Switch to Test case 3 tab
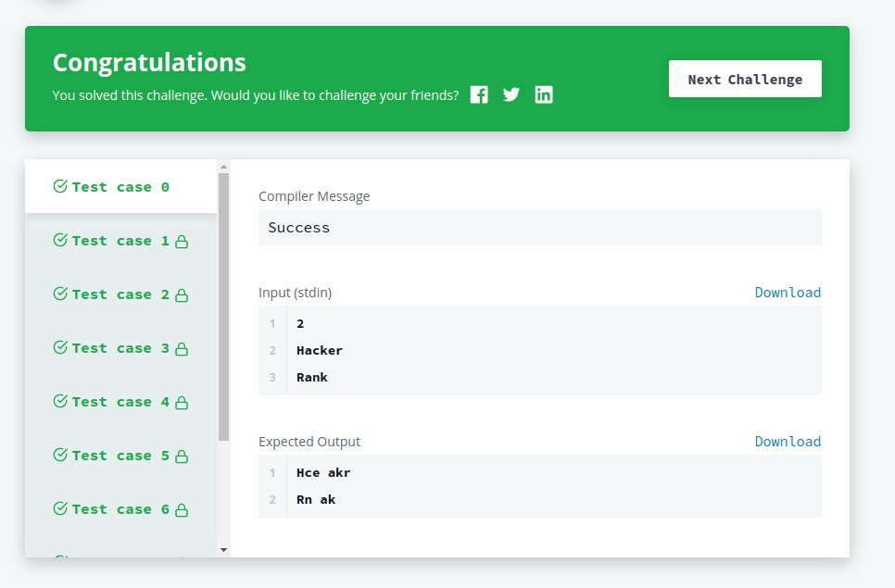 [121, 348]
